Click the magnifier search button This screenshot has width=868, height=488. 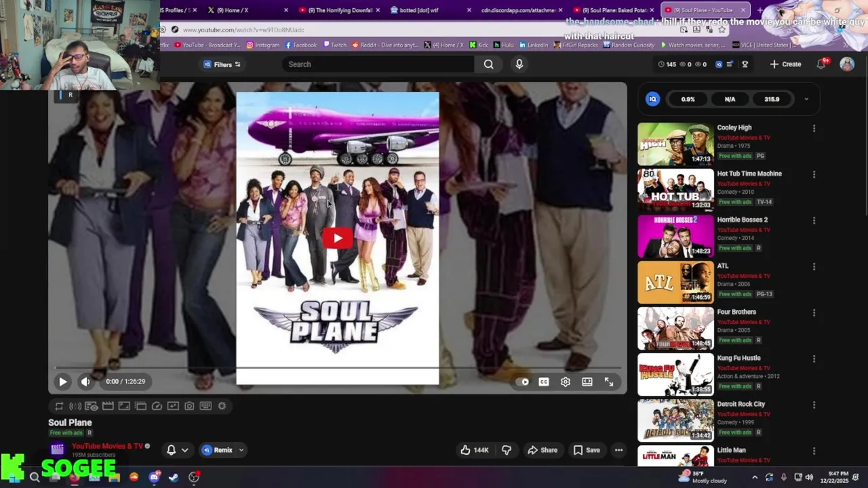pos(489,64)
